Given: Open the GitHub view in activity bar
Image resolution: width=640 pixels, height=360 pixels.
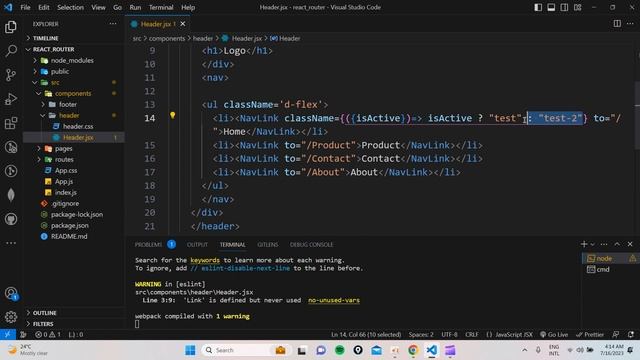Looking at the screenshot, I should pos(11,219).
